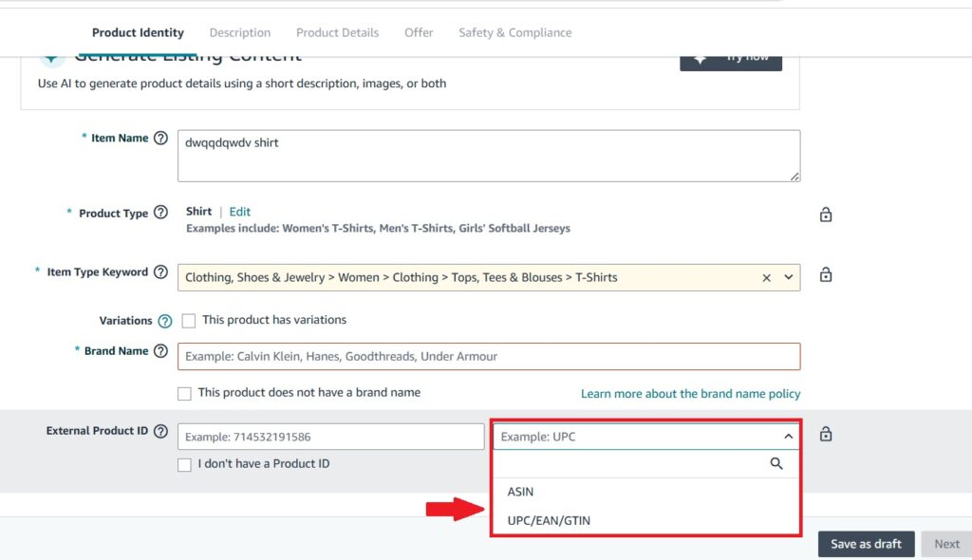Collapse the product ID type dropdown
The width and height of the screenshot is (972, 560).
(x=788, y=437)
